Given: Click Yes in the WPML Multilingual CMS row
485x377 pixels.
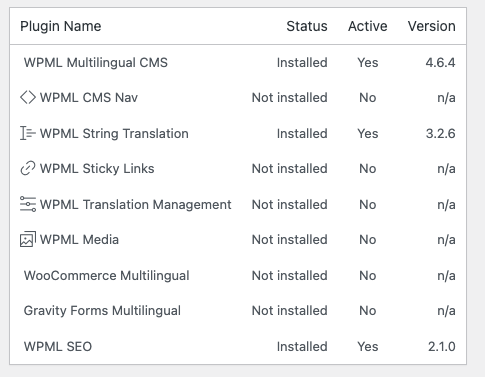Looking at the screenshot, I should pos(368,63).
